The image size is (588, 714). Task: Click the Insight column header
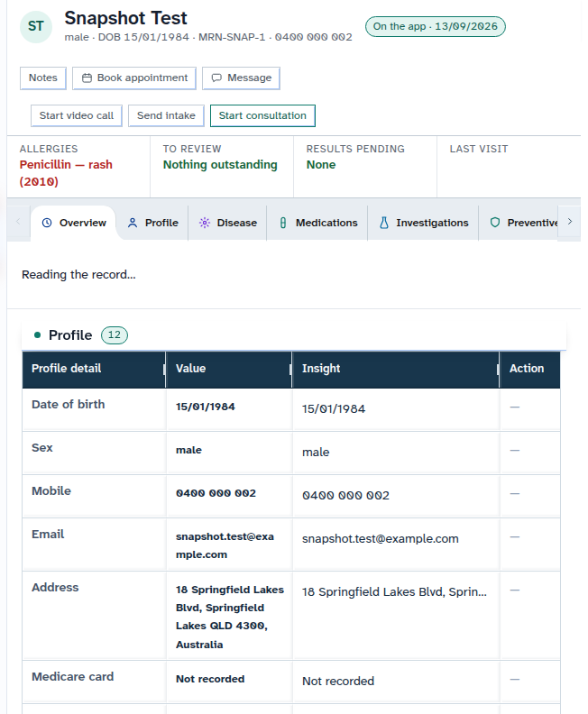point(395,369)
